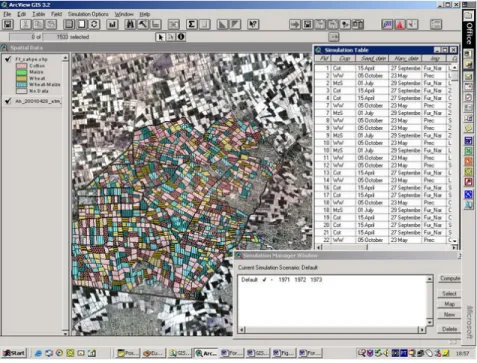Select the black pointer arrow tool
Screen dimensions: 477x363
160,37
